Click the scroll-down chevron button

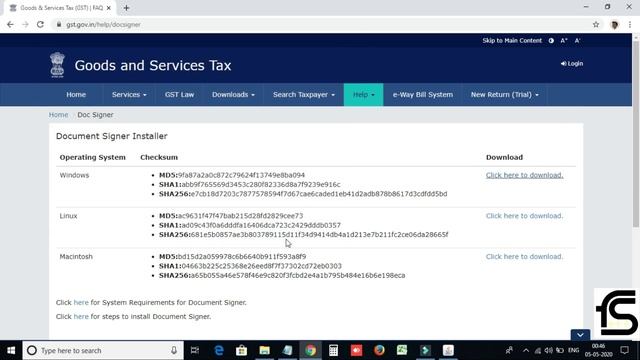pos(580,335)
